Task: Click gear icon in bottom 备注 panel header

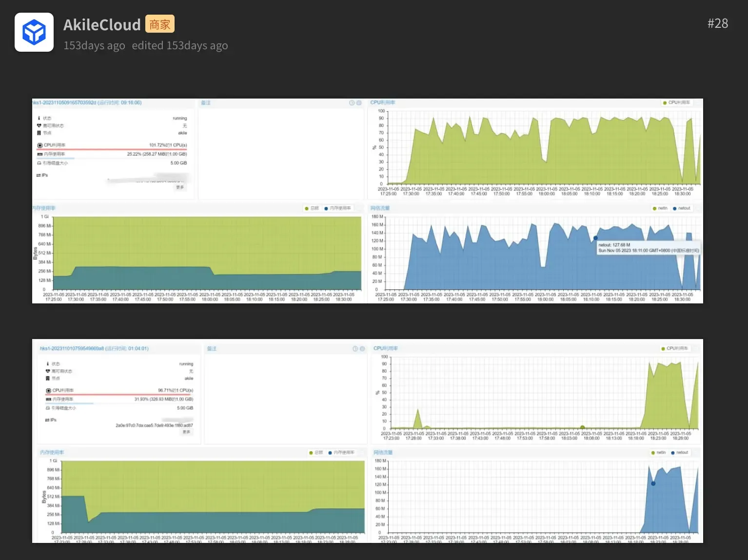Action: tap(362, 349)
